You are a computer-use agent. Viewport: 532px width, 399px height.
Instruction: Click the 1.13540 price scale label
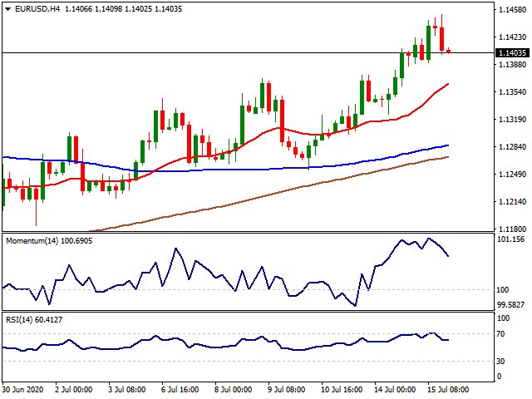512,92
